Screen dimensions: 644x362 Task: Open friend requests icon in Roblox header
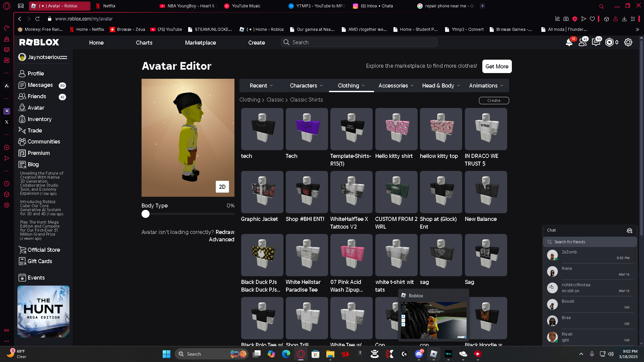[583, 42]
